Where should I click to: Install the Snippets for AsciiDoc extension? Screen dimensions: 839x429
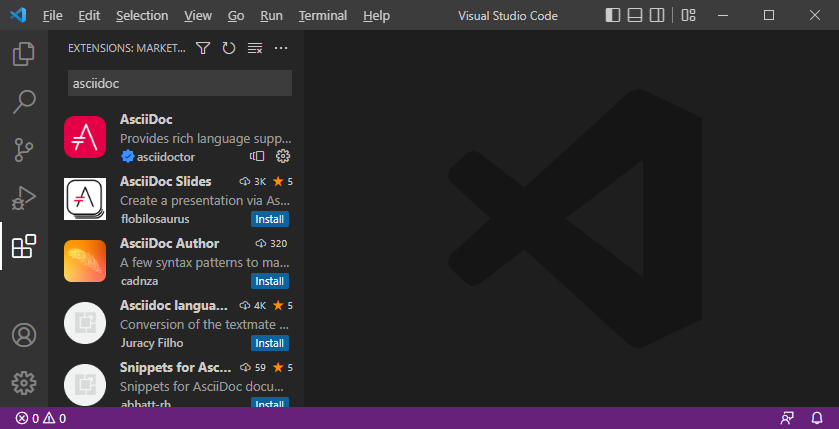[x=270, y=404]
